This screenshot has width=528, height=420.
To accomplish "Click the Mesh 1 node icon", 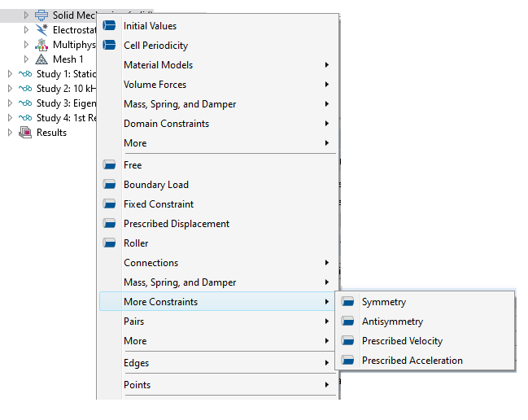I will [41, 59].
